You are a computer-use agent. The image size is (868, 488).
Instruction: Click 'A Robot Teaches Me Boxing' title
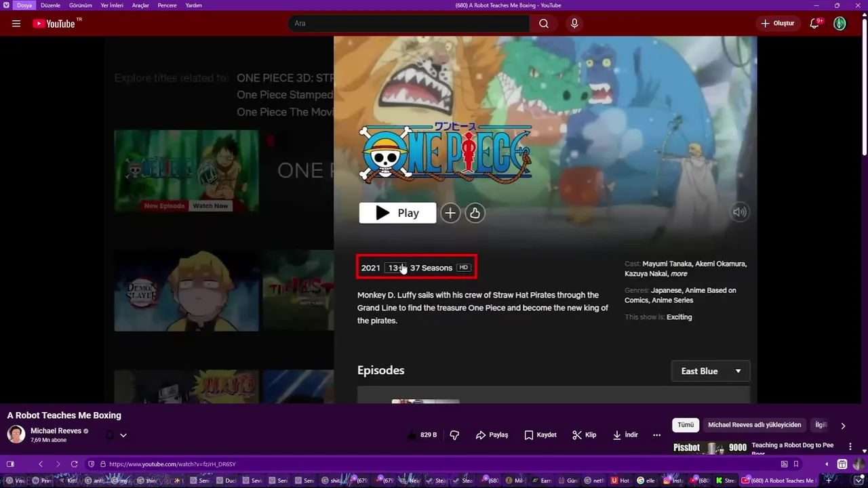pos(64,415)
